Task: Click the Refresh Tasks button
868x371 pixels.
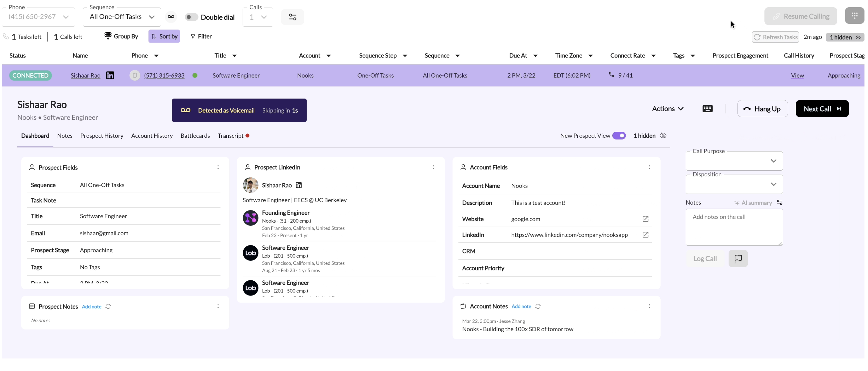Action: [775, 37]
